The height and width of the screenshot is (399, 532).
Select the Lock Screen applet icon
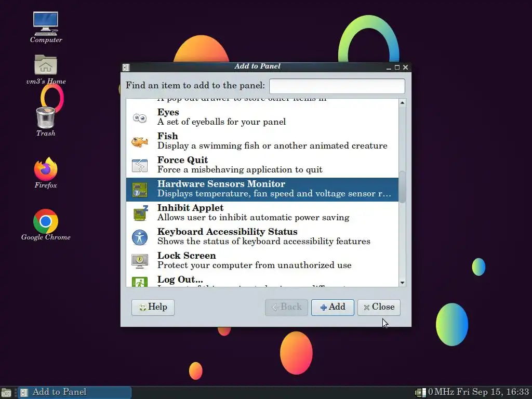[140, 261]
